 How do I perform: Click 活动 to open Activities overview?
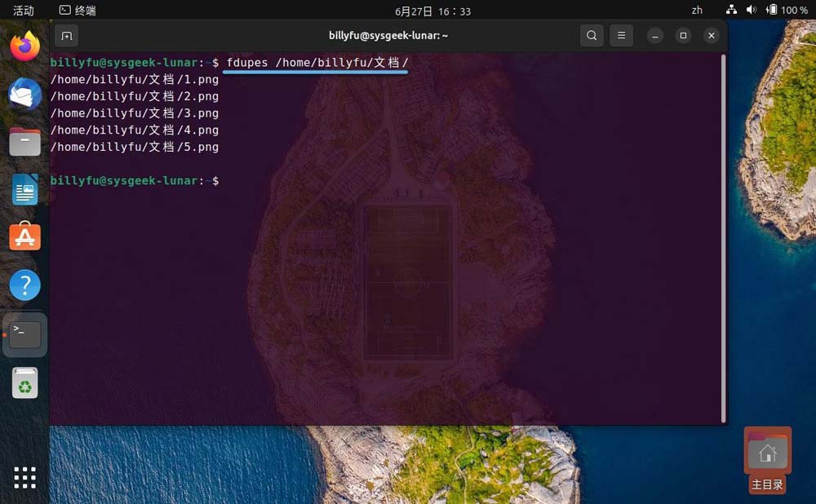tap(21, 10)
